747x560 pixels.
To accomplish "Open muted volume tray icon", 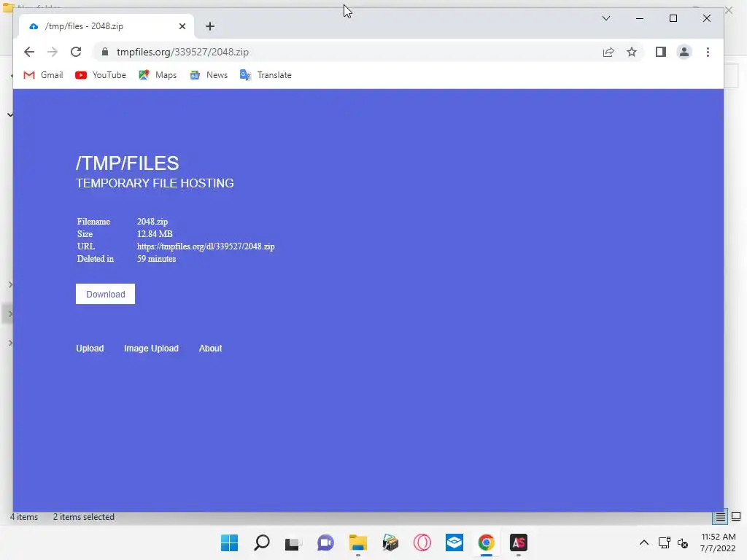I will click(x=683, y=542).
